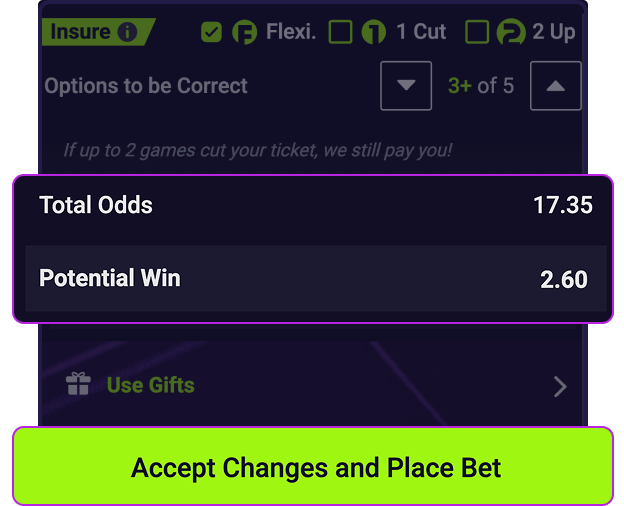Screen dimensions: 624x506
Task: Decrease options to be correct with down arrow
Action: [x=406, y=86]
